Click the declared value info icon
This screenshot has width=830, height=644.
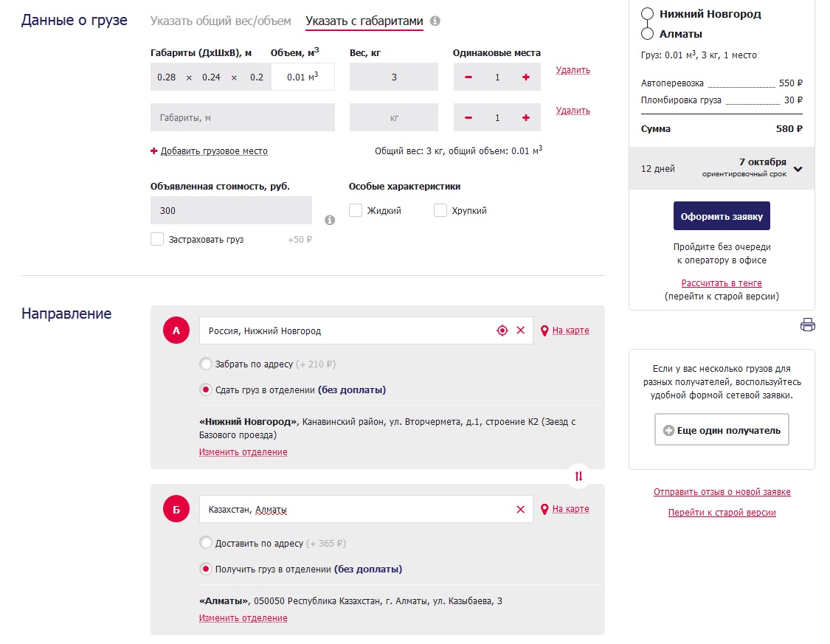pyautogui.click(x=330, y=220)
